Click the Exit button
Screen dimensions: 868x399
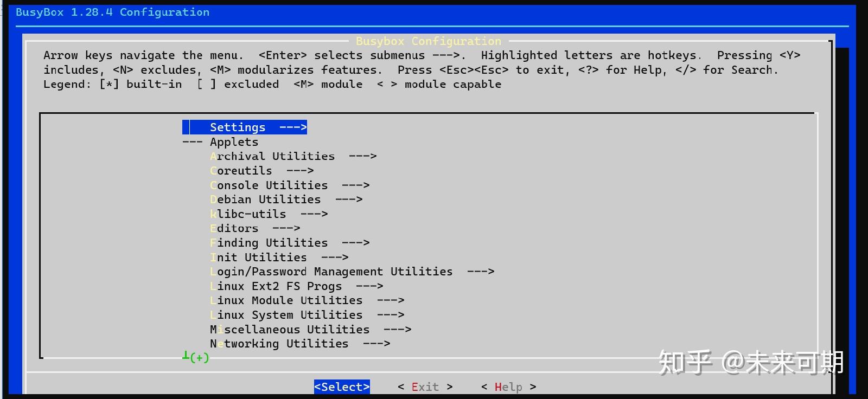(425, 387)
